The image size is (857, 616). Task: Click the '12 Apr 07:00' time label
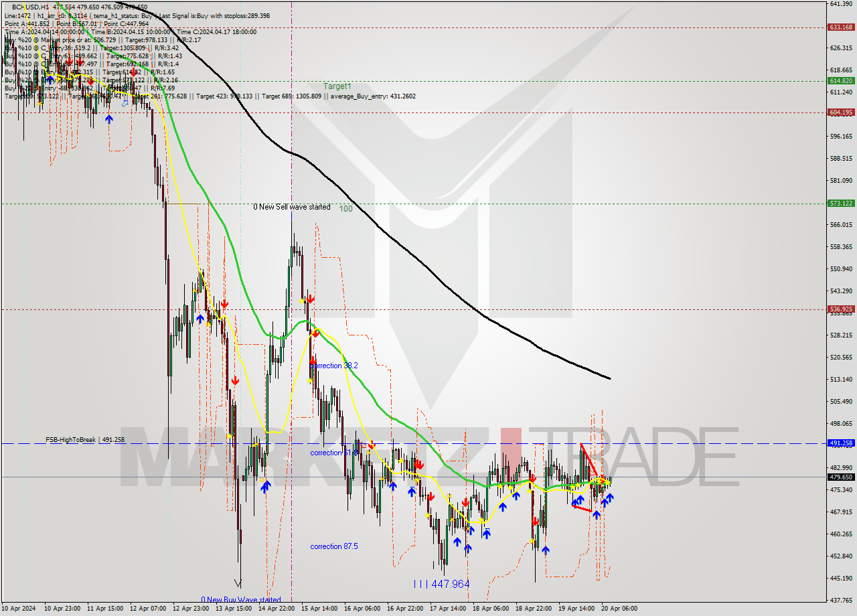(x=148, y=609)
